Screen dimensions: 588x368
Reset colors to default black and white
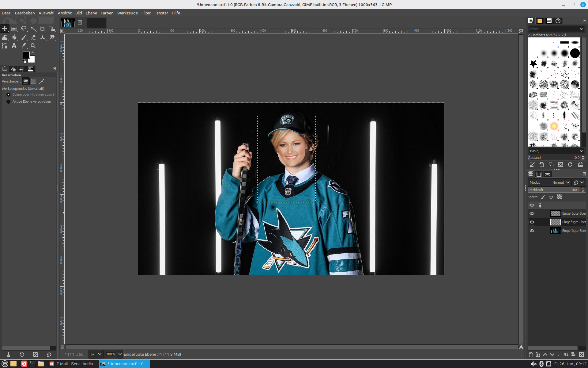pyautogui.click(x=24, y=61)
